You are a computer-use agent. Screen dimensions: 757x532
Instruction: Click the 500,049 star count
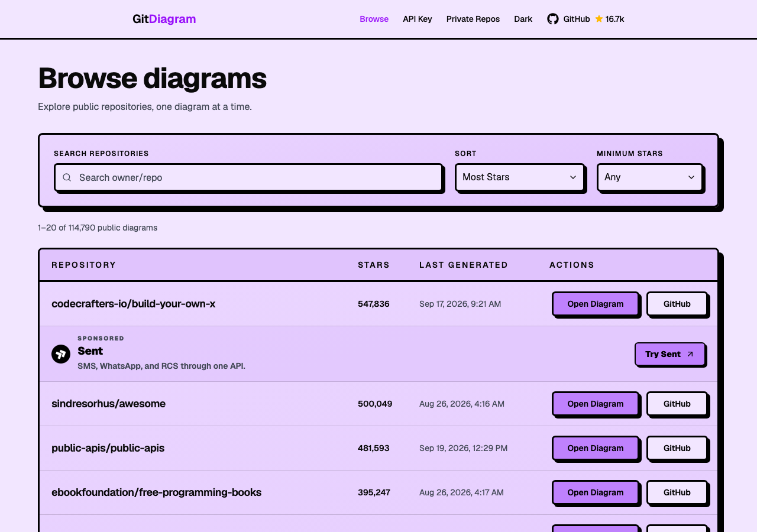click(375, 404)
